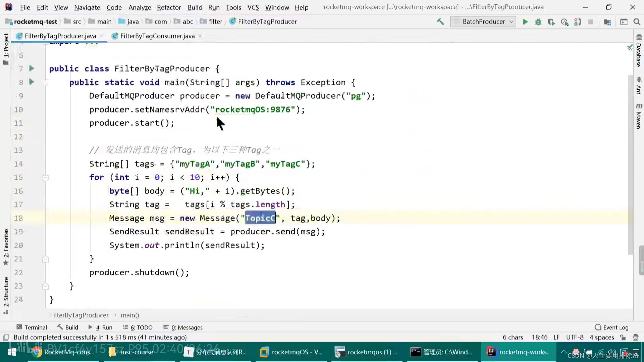This screenshot has width=644, height=362.
Task: Close the FilterByTagConsumer.java tab
Action: [200, 36]
